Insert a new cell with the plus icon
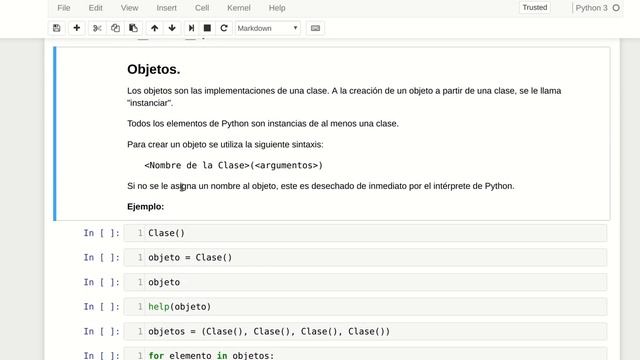 [76, 28]
